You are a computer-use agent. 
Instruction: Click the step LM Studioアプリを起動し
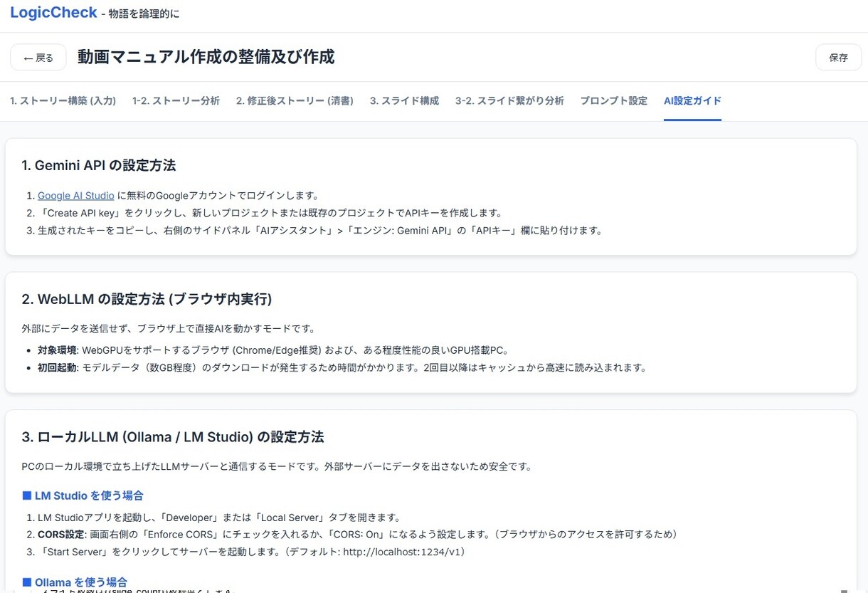point(219,518)
